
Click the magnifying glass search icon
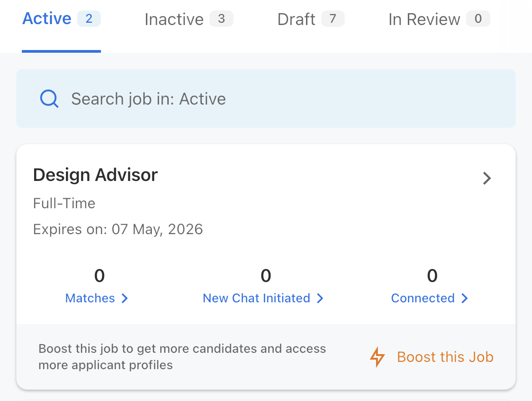point(49,99)
